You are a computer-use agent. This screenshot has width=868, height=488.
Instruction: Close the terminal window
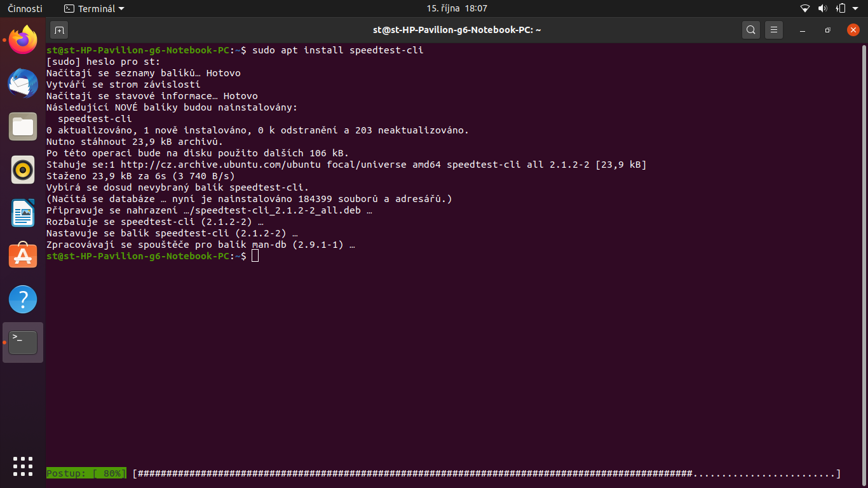(x=853, y=30)
